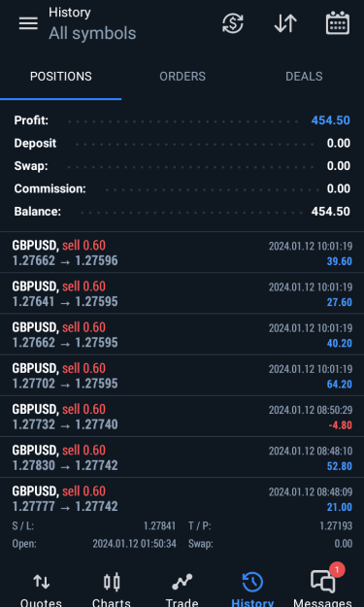Open the calendar date range icon

click(338, 23)
